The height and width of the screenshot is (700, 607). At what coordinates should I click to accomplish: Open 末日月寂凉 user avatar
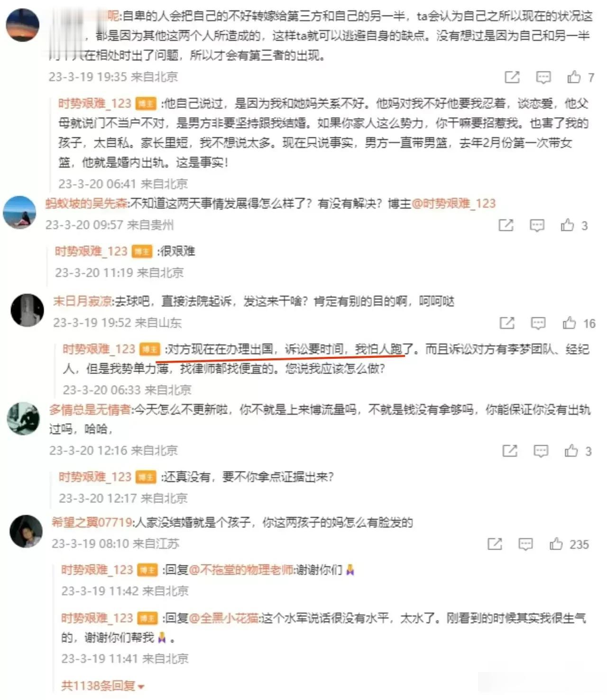27,310
